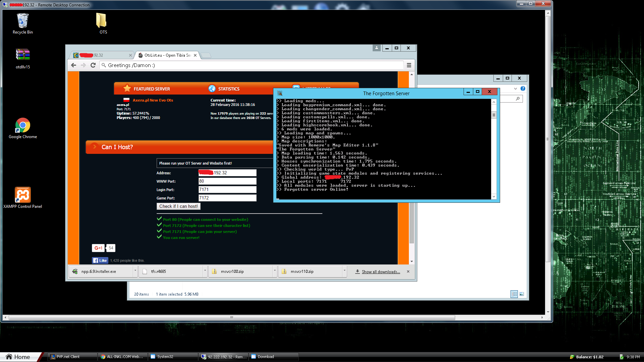This screenshot has height=362, width=644.
Task: Open the Download window from the taskbar
Action: coord(273,357)
